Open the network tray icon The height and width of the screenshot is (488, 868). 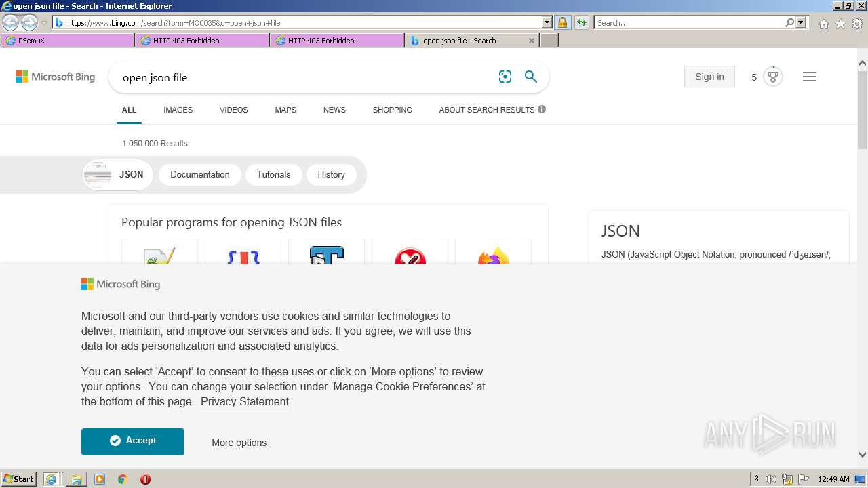[x=787, y=479]
